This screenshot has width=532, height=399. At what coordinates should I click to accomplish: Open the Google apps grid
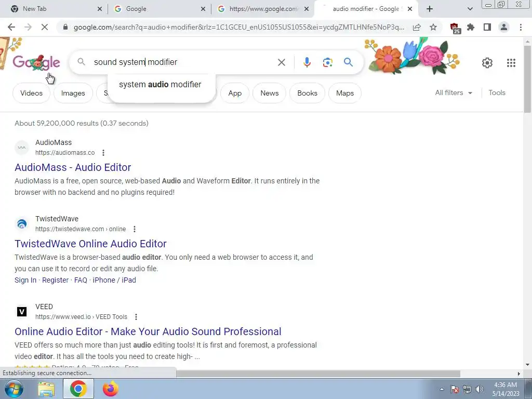point(511,63)
